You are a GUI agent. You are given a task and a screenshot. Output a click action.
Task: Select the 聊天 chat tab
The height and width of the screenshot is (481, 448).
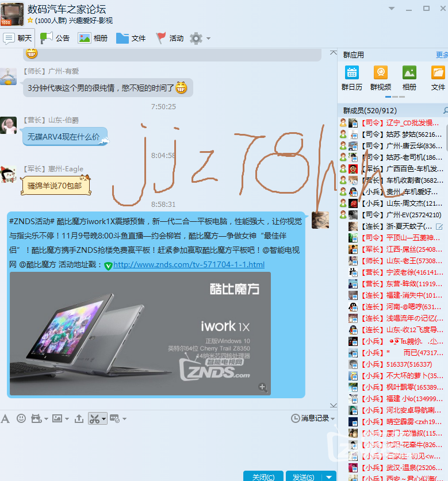point(17,39)
